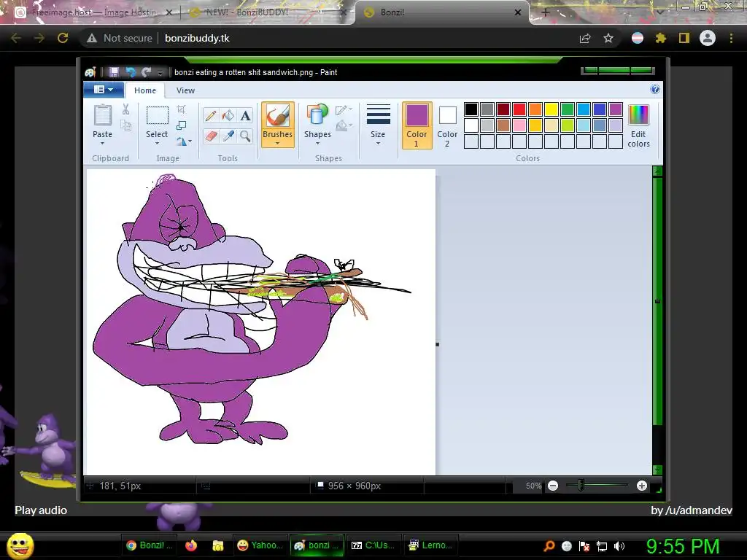747x560 pixels.
Task: Select the Bonzi! browser tab
Action: pos(442,12)
